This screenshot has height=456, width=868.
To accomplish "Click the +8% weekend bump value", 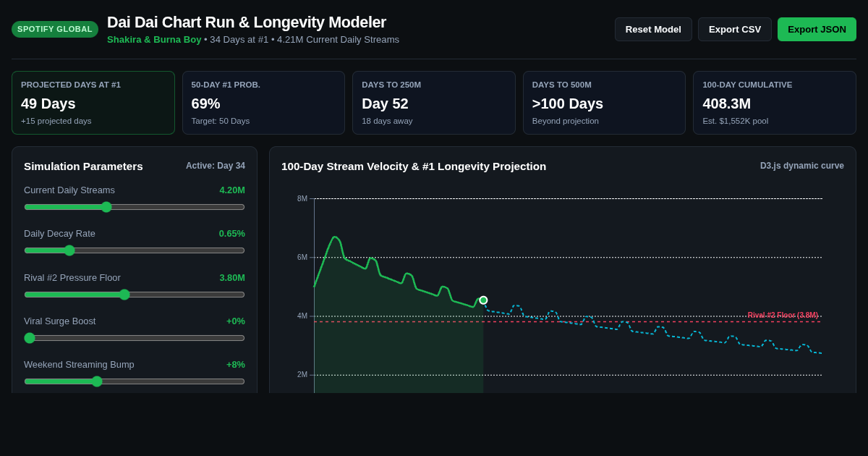I will coord(236,365).
